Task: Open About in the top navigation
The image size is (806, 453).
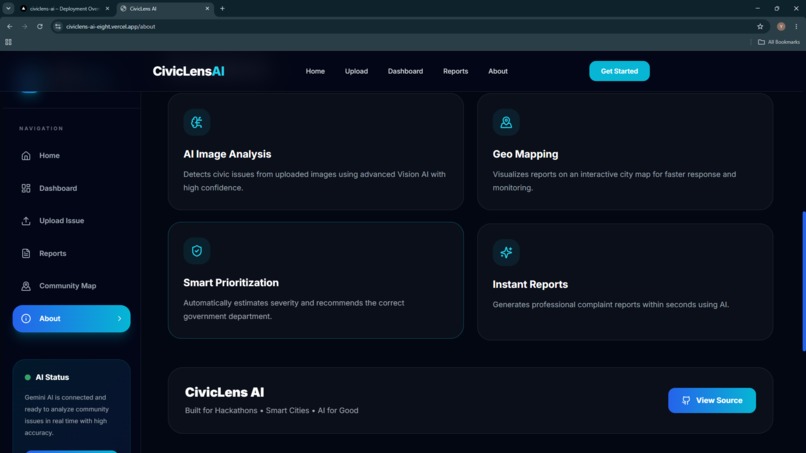Action: click(498, 71)
